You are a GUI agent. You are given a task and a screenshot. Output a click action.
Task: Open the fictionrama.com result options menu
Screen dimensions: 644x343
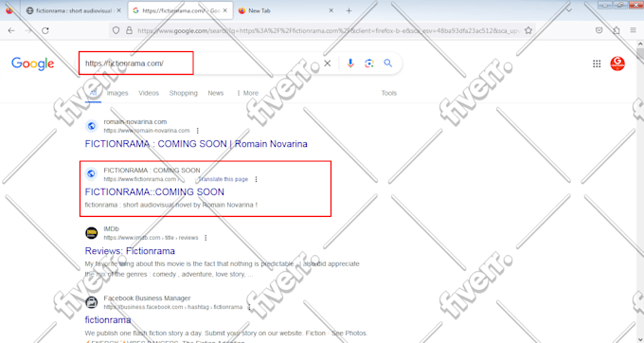point(257,179)
